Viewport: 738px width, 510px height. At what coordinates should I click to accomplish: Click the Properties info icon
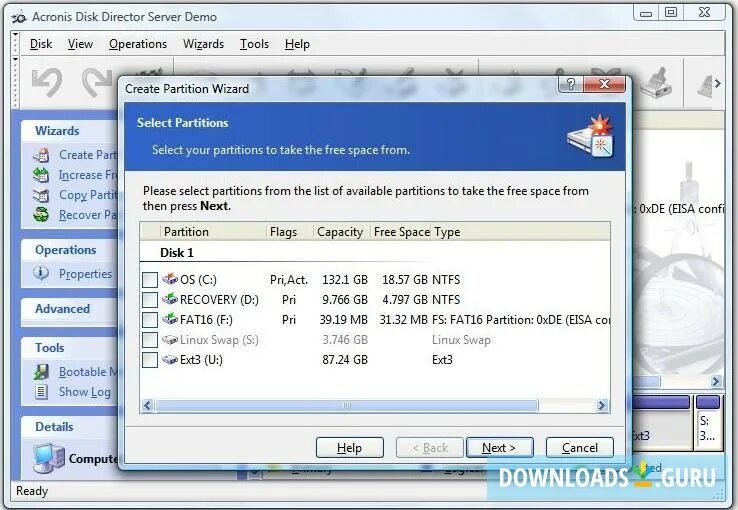click(x=41, y=273)
